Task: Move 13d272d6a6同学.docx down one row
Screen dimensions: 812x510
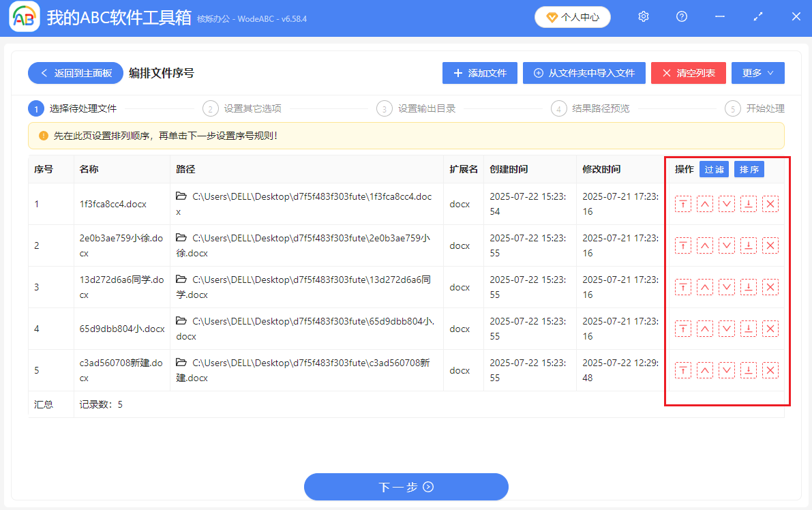Action: click(x=726, y=287)
